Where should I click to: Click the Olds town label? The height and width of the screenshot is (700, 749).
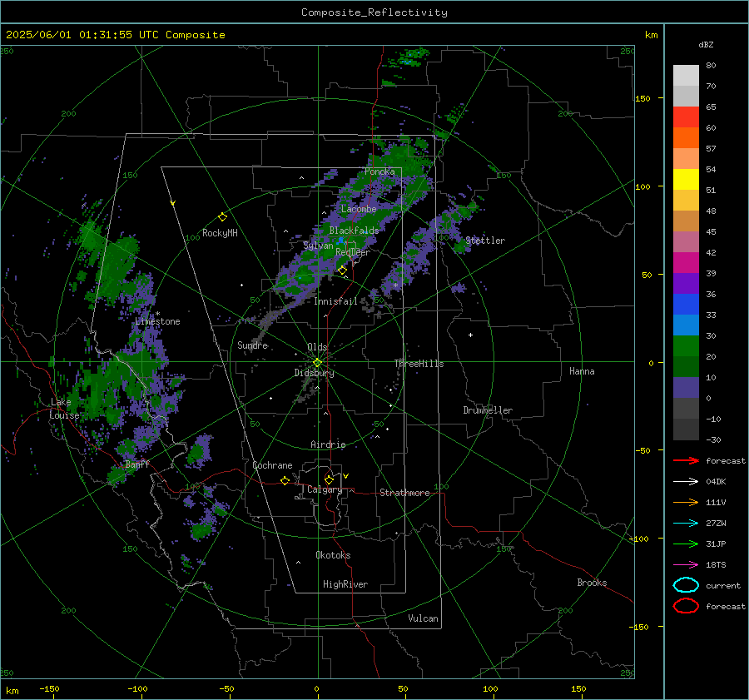click(x=317, y=347)
